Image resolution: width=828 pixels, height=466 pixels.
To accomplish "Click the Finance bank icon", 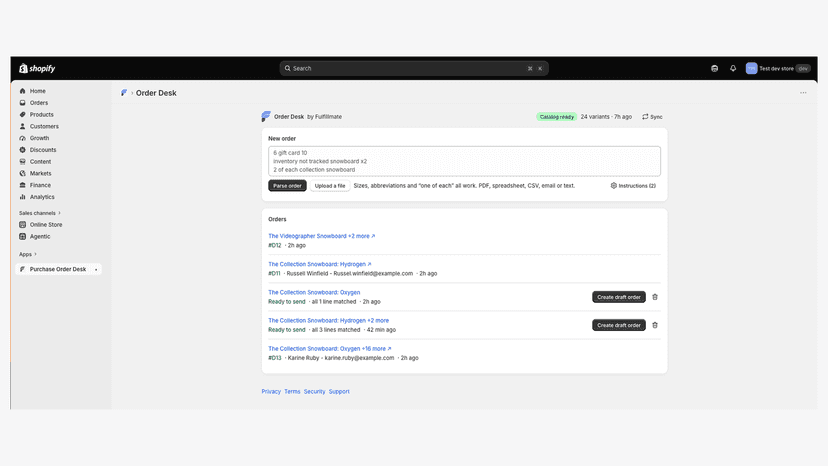I will 22,185.
